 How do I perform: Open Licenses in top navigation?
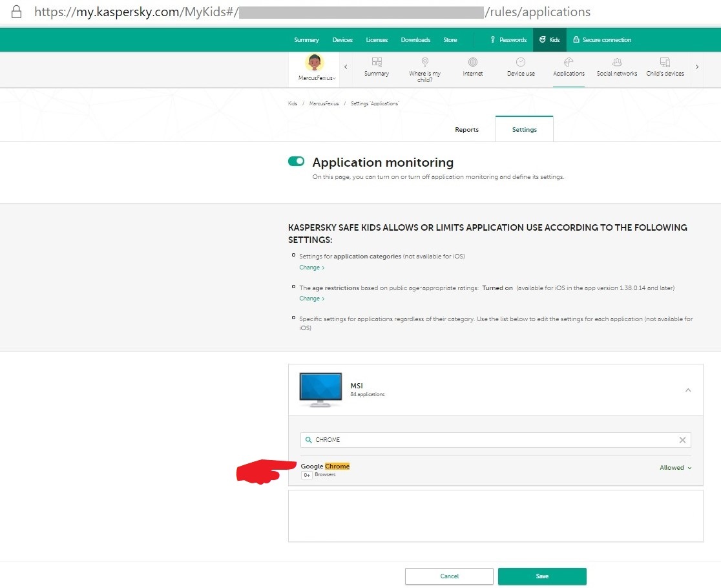click(x=377, y=40)
